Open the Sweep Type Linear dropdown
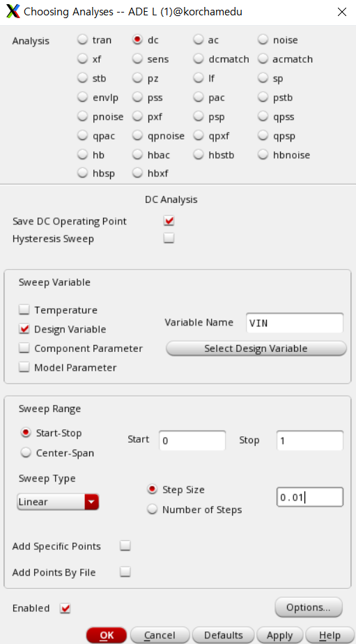Viewport: 356px width, 644px height. (x=58, y=502)
